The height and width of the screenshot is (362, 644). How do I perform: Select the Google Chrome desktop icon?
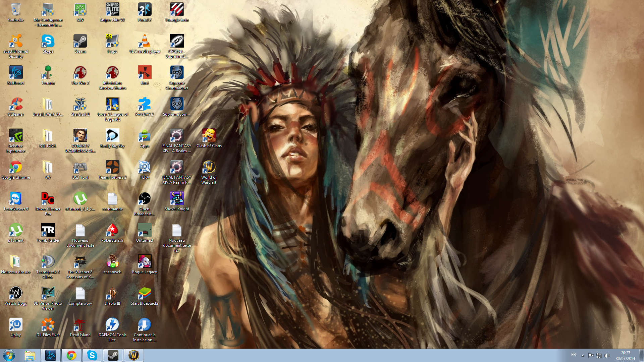pyautogui.click(x=16, y=170)
